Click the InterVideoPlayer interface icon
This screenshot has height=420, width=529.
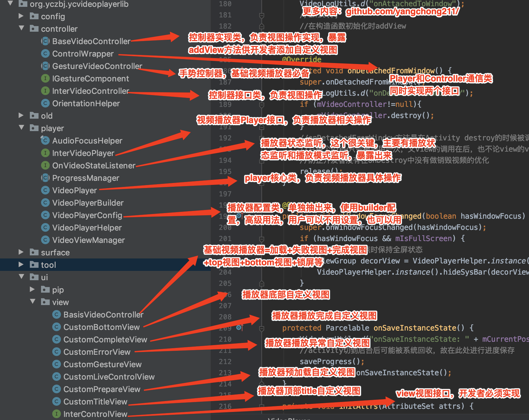[45, 153]
